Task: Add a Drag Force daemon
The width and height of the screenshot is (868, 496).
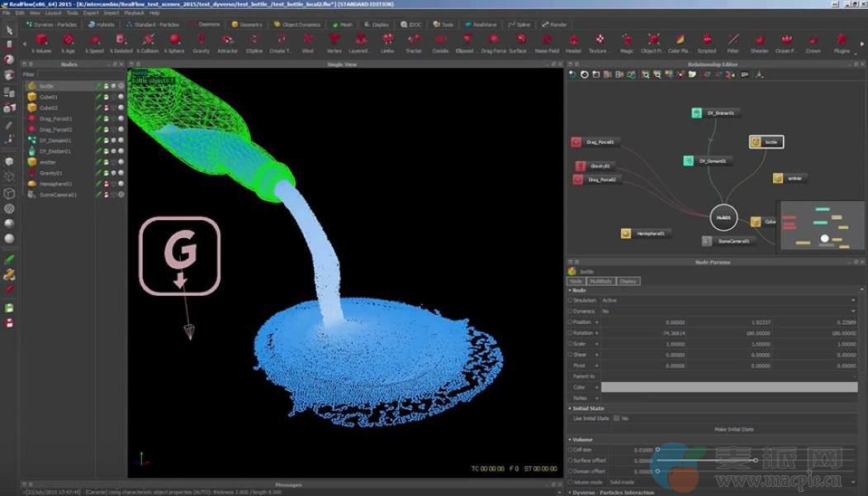Action: pyautogui.click(x=493, y=40)
